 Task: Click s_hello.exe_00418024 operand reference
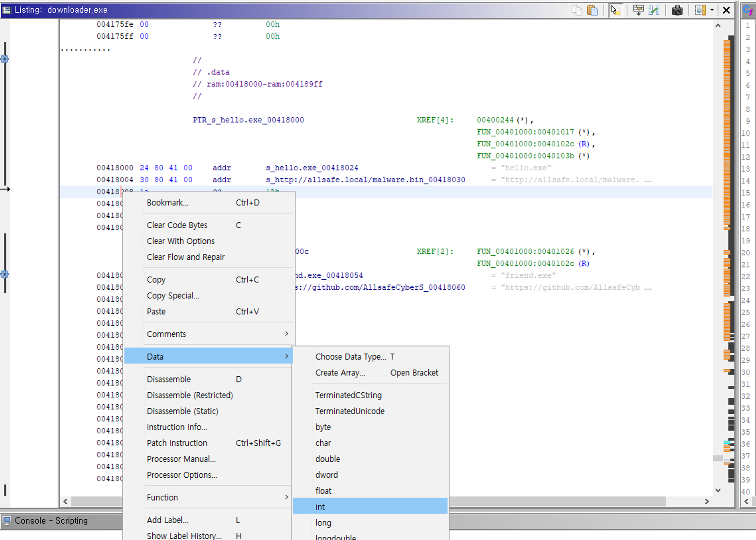[x=312, y=168]
